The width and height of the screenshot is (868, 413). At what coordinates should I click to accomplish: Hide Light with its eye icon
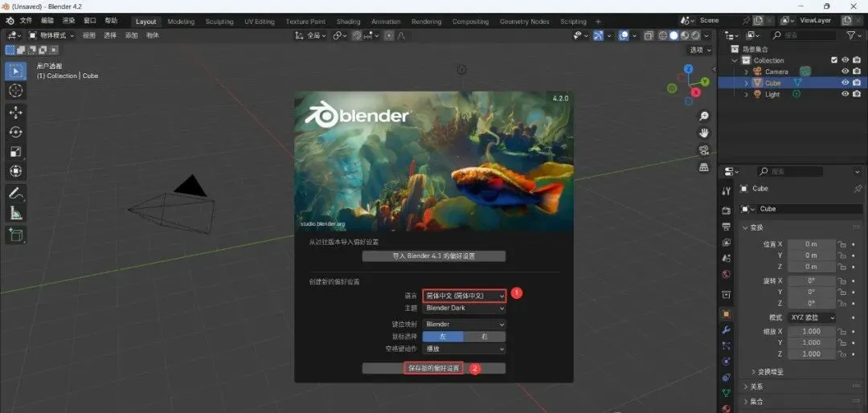845,94
